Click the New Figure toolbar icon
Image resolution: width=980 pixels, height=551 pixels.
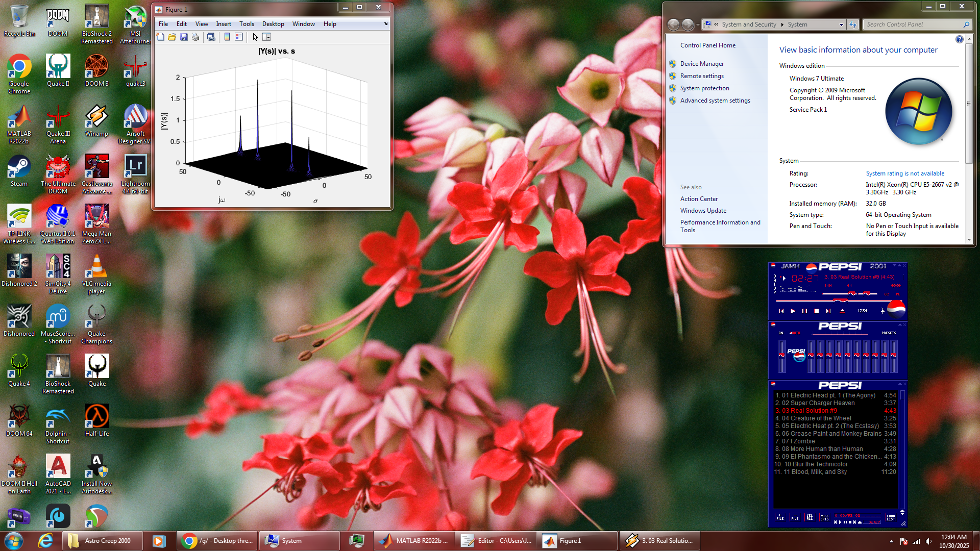[160, 37]
